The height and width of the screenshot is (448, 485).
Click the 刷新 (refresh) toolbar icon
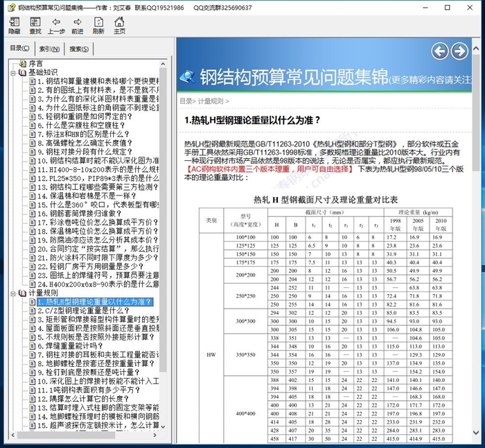[x=98, y=26]
